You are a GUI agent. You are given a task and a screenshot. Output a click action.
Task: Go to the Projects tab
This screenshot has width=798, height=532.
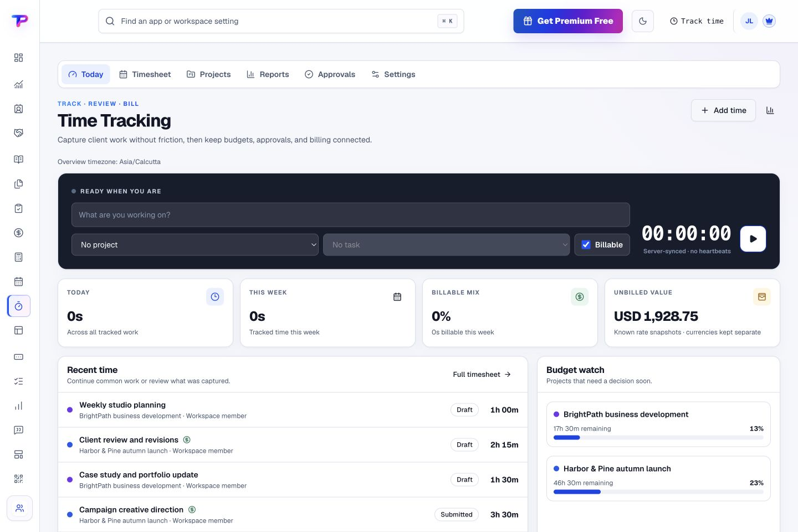tap(209, 74)
